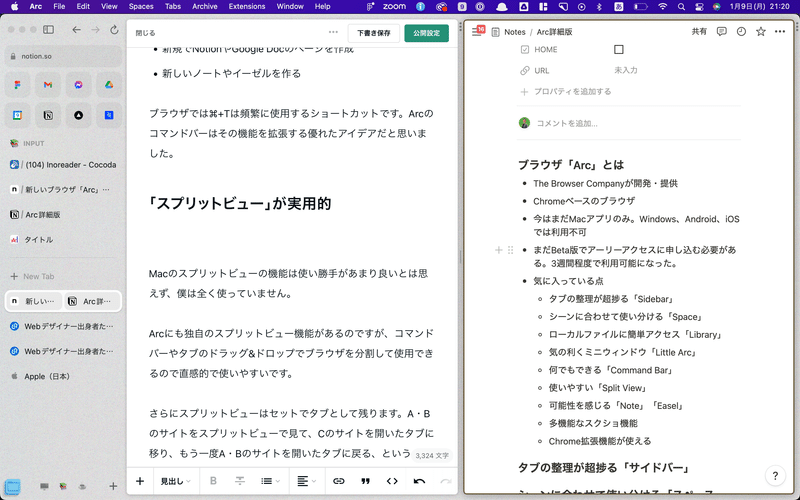Viewport: 800px width, 500px height.
Task: Click the Notes breadcrumb link
Action: [x=514, y=32]
